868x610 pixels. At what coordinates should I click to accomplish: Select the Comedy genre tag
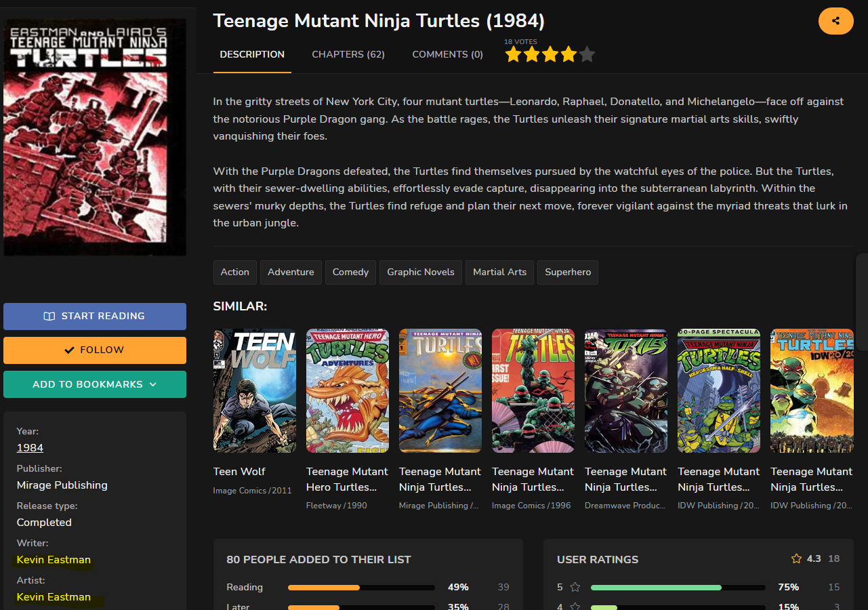point(350,272)
